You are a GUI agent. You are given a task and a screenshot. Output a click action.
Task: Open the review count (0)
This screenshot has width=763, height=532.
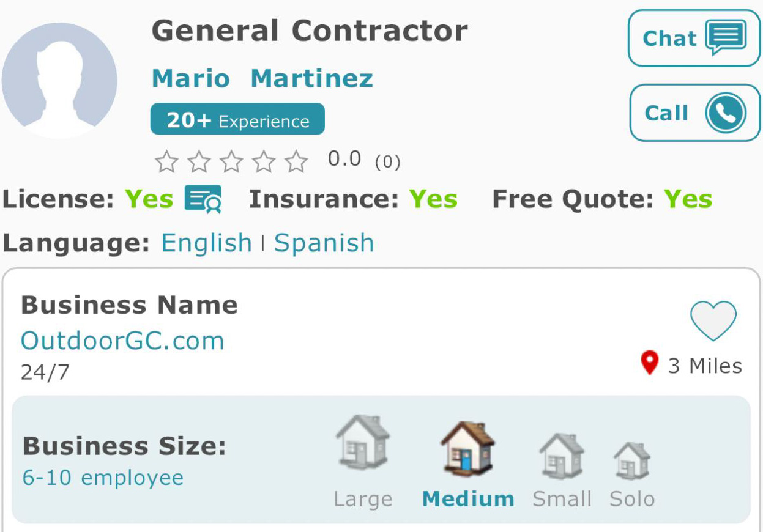pyautogui.click(x=387, y=162)
